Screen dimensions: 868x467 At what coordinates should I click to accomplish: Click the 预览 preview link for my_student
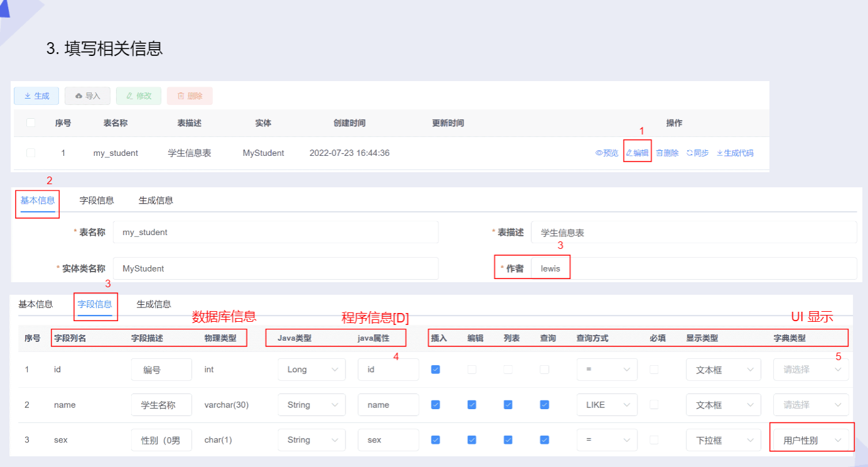pos(607,153)
